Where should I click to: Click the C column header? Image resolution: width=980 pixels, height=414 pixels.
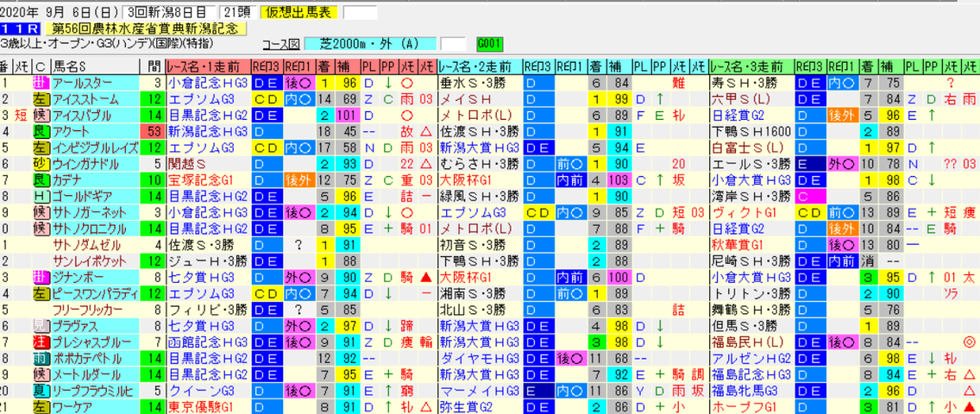tap(40, 66)
